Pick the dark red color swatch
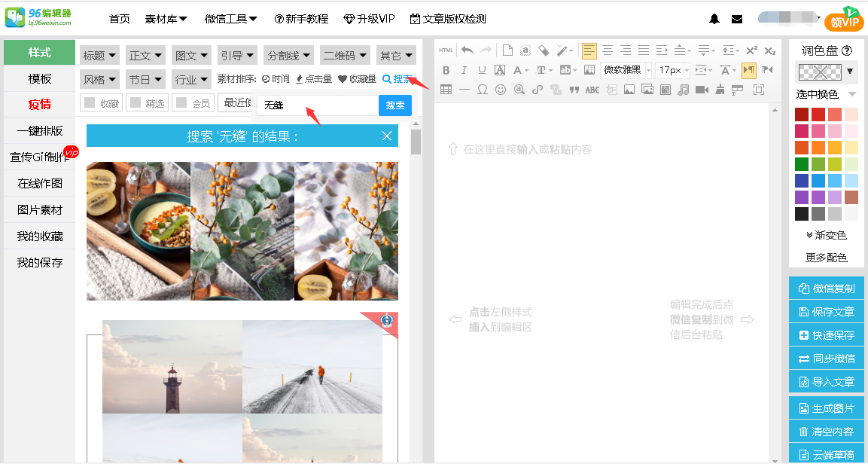 (802, 114)
